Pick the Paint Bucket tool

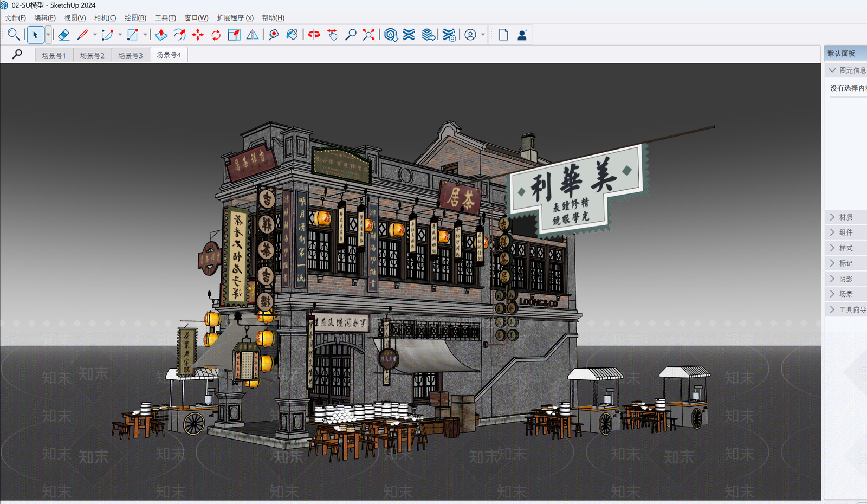(292, 34)
